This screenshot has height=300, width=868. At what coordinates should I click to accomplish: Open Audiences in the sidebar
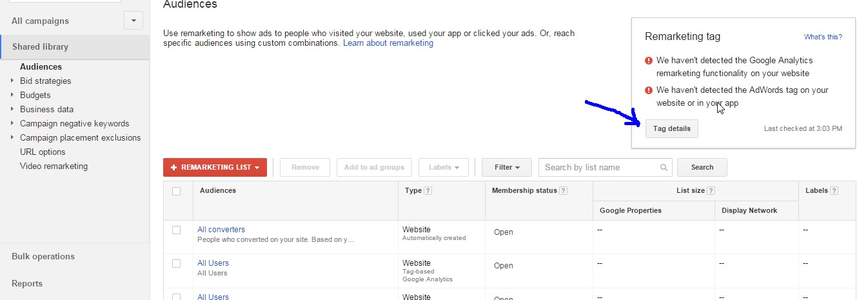[x=41, y=66]
